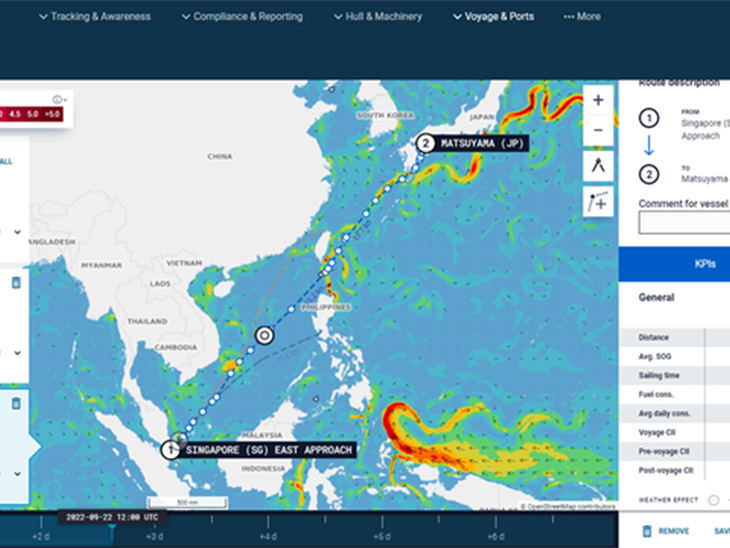The width and height of the screenshot is (730, 548).
Task: Jump to +2 d on the timeline
Action: 41,536
